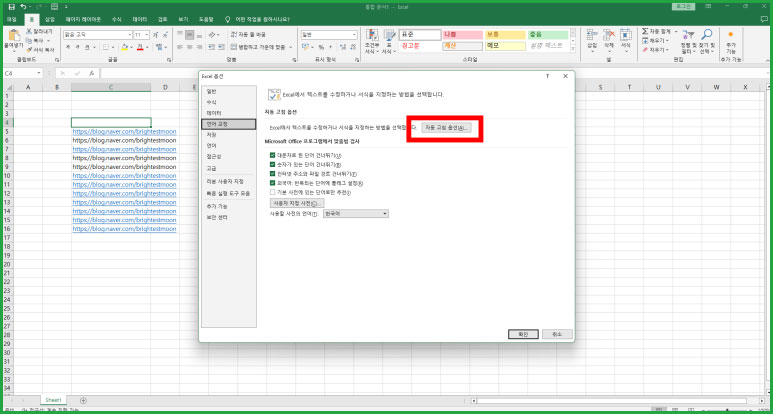This screenshot has width=773, height=414.
Task: Switch to the View (보기) ribbon tab
Action: [x=183, y=20]
